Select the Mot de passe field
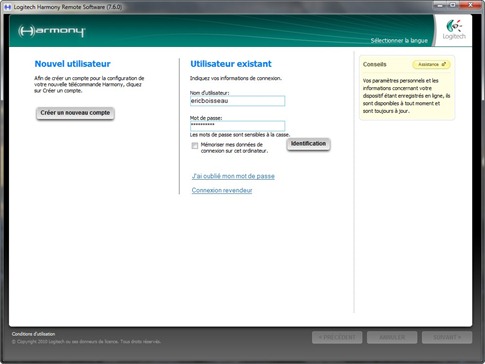Screen dimensions: 485x364 (237, 126)
